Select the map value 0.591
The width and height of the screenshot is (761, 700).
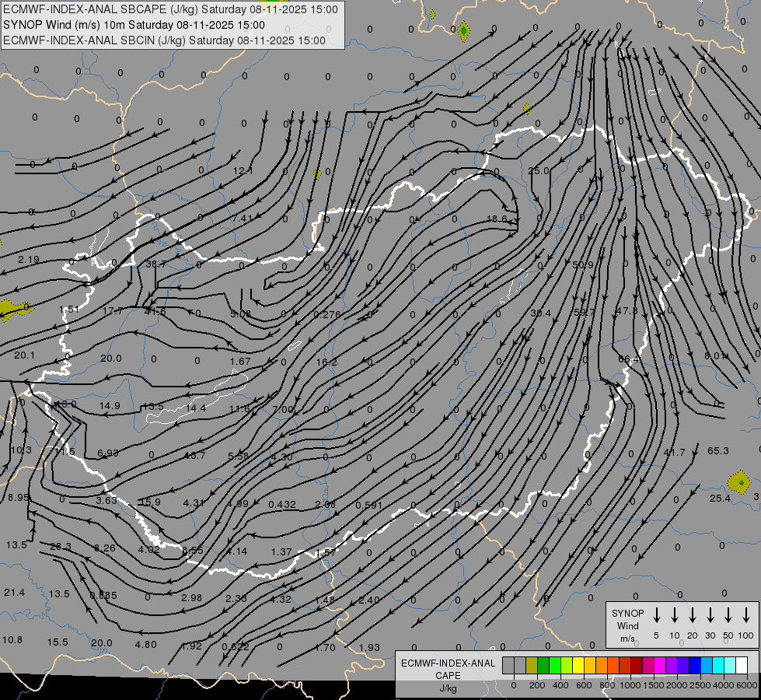tap(369, 506)
